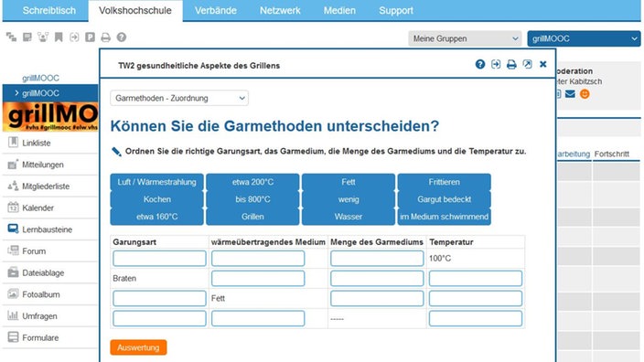The width and height of the screenshot is (644, 362).
Task: Open the Schreibtisch tab
Action: pos(48,10)
